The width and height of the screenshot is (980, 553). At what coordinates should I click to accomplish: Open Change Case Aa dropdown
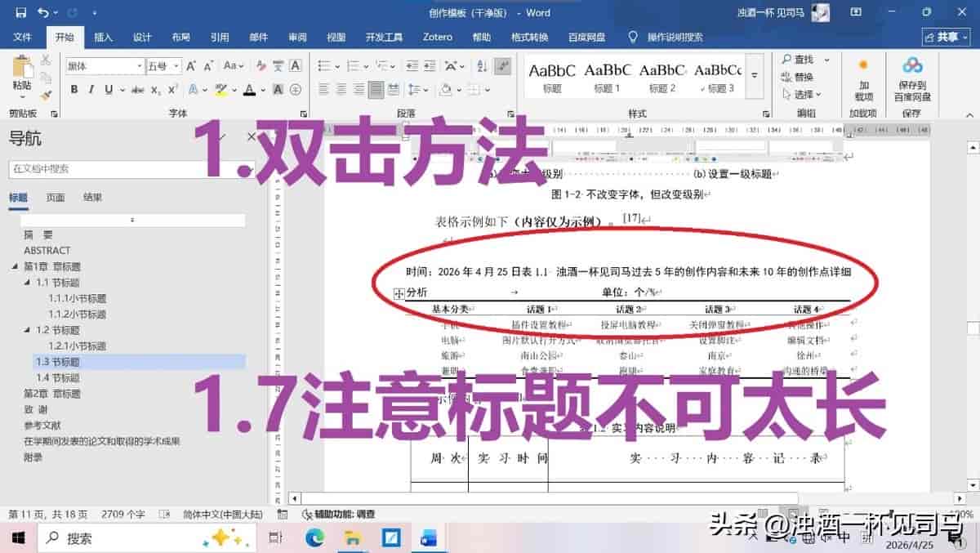coord(234,66)
